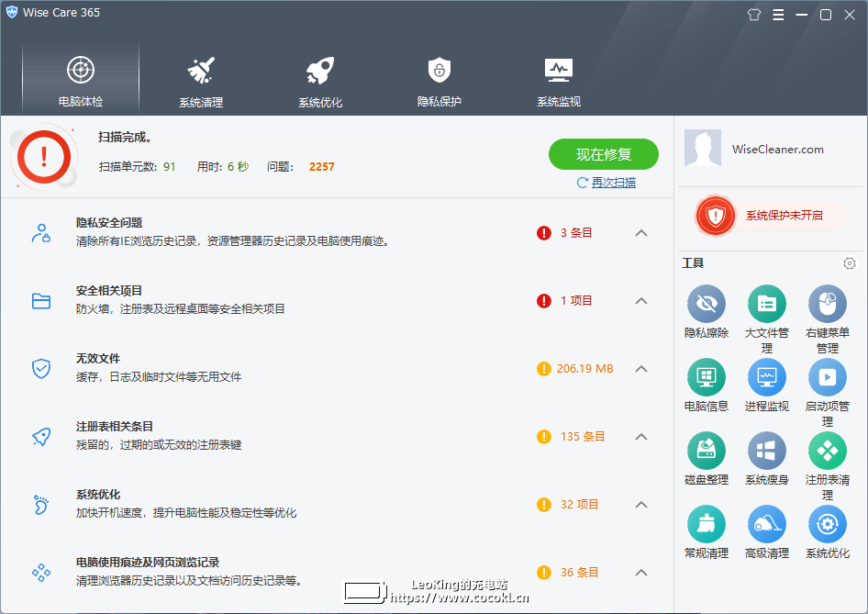868x614 pixels.
Task: Click the 36 条目 count text
Action: pos(579,573)
